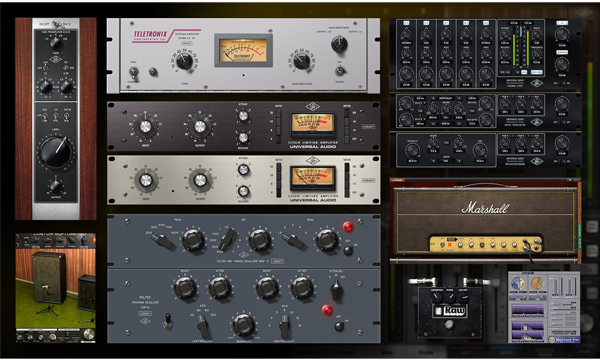Click the speaker cabinet room plugin image
The width and height of the screenshot is (600, 360).
point(55,287)
